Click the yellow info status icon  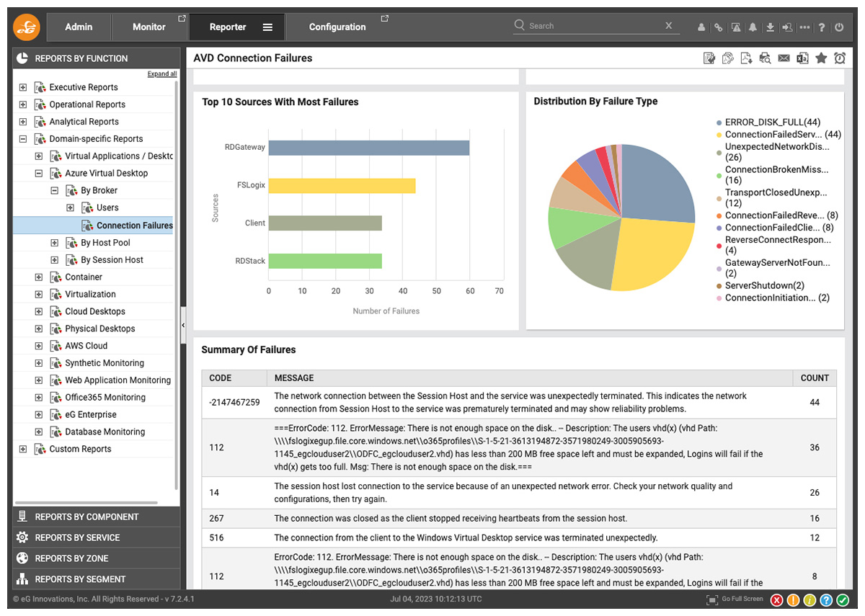pyautogui.click(x=809, y=600)
